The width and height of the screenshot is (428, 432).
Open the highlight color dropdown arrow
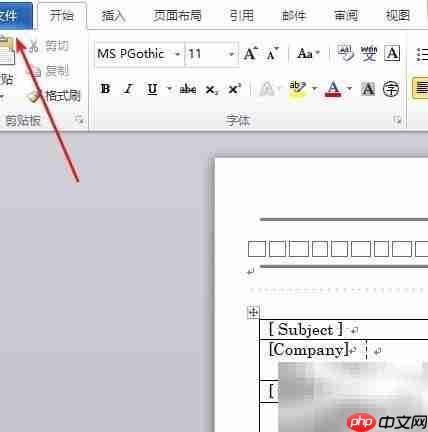point(315,89)
